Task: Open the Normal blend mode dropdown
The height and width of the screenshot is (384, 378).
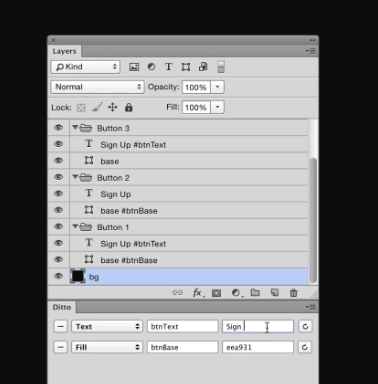Action: 97,87
